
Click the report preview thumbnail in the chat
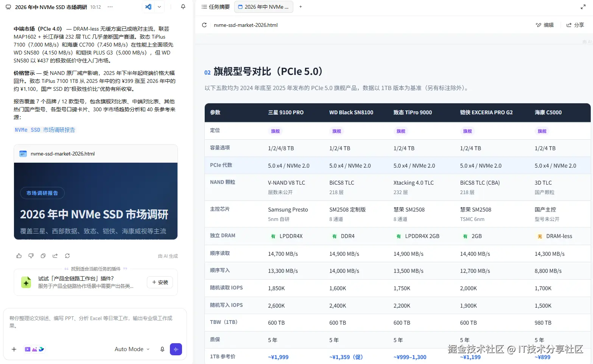point(96,201)
